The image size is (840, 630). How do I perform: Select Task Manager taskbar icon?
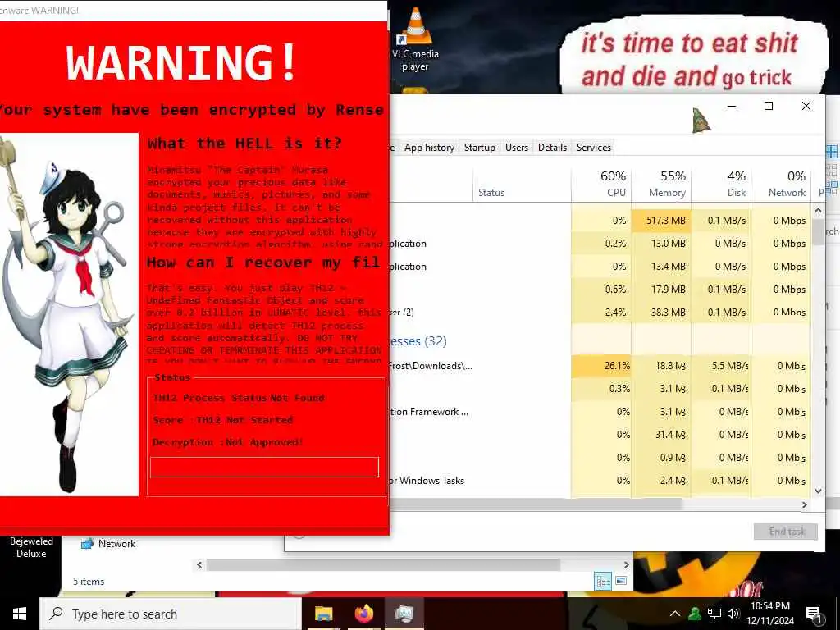[404, 614]
